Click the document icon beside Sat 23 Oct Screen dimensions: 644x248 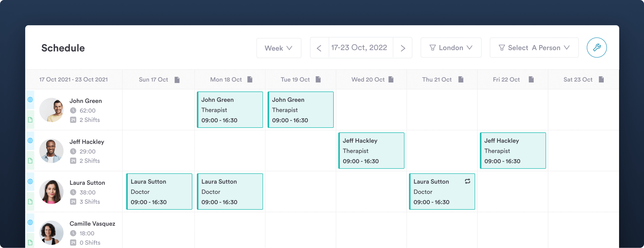tap(601, 79)
